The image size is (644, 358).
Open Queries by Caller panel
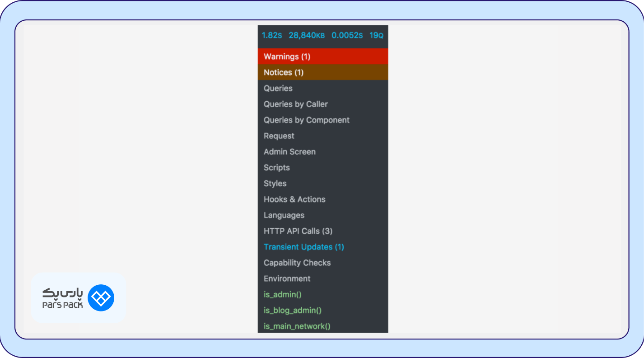pos(295,104)
